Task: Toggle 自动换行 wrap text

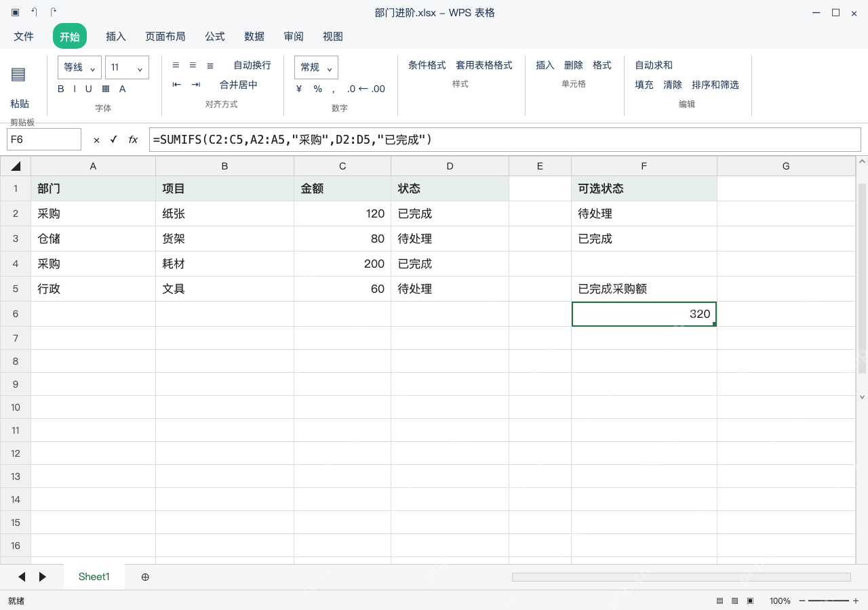Action: 252,65
